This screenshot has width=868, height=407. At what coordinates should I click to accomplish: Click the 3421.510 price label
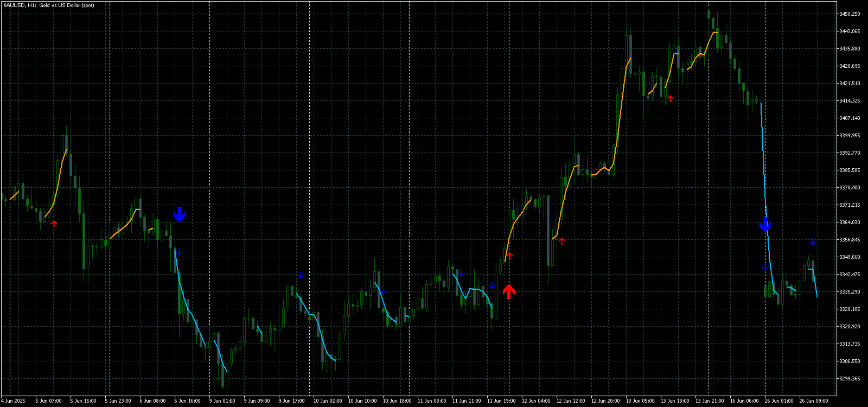point(850,84)
